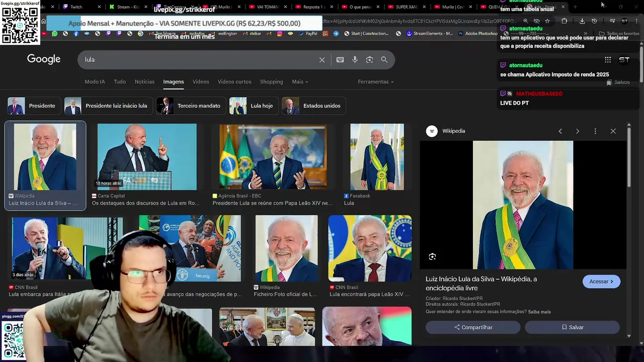
Task: Open the large Lula preview image
Action: pyautogui.click(x=523, y=205)
